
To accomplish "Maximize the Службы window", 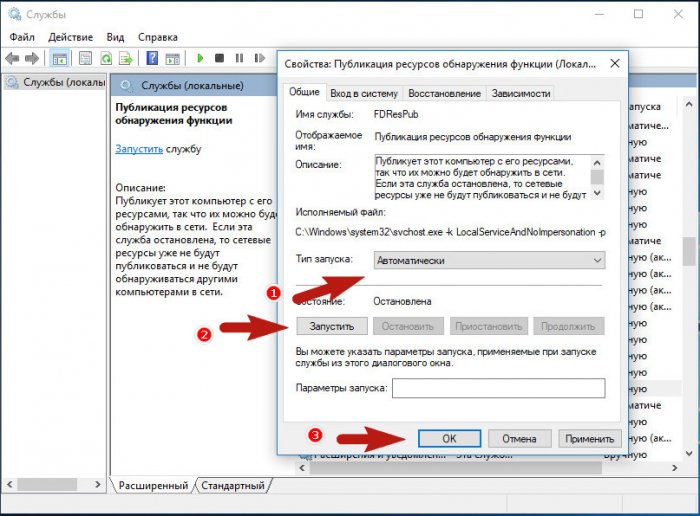I will [x=639, y=14].
